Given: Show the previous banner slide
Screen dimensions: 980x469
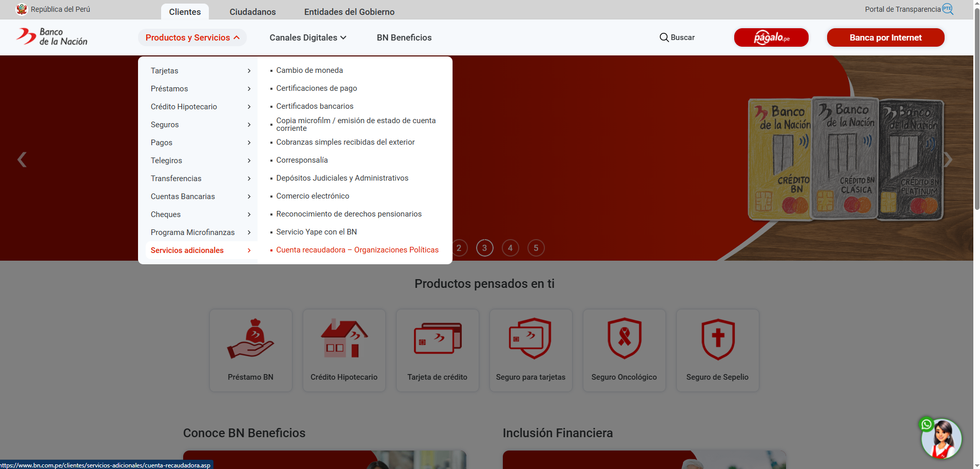Looking at the screenshot, I should [22, 160].
